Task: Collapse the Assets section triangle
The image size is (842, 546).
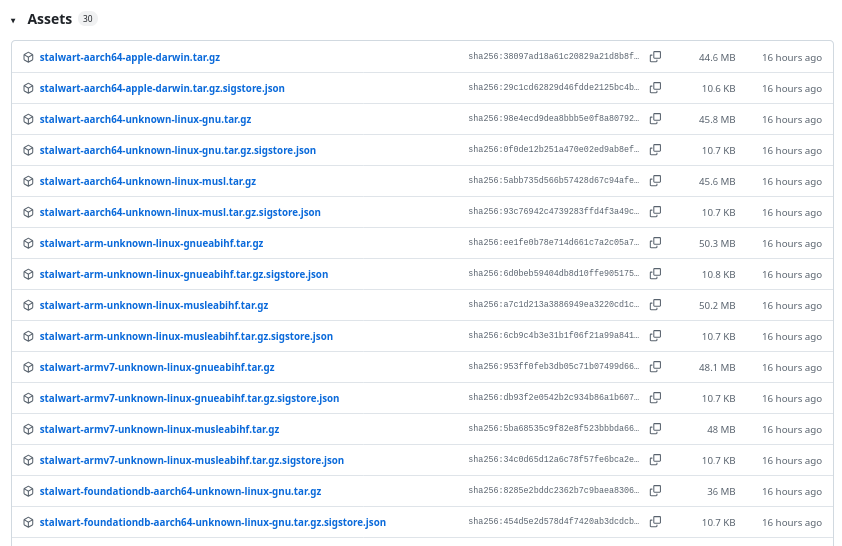Action: click(x=13, y=20)
